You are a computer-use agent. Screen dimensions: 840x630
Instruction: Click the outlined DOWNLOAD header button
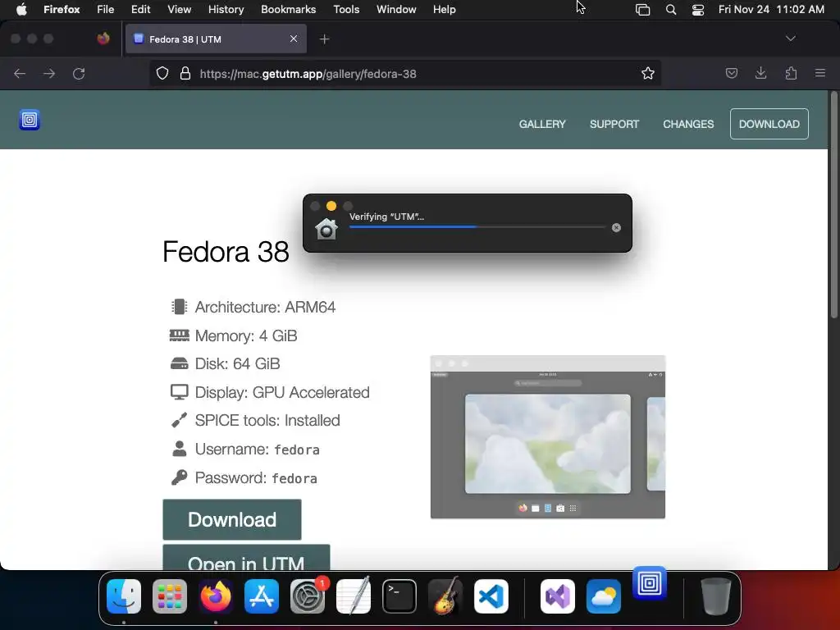tap(769, 124)
